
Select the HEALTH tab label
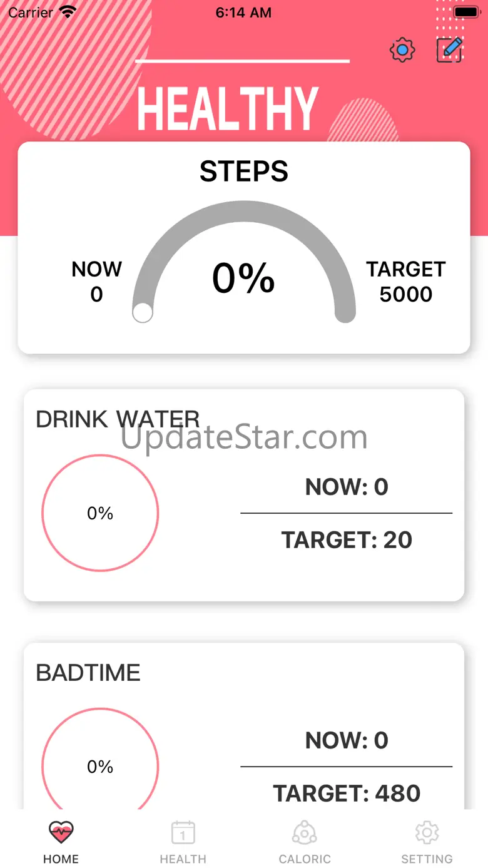point(183,859)
